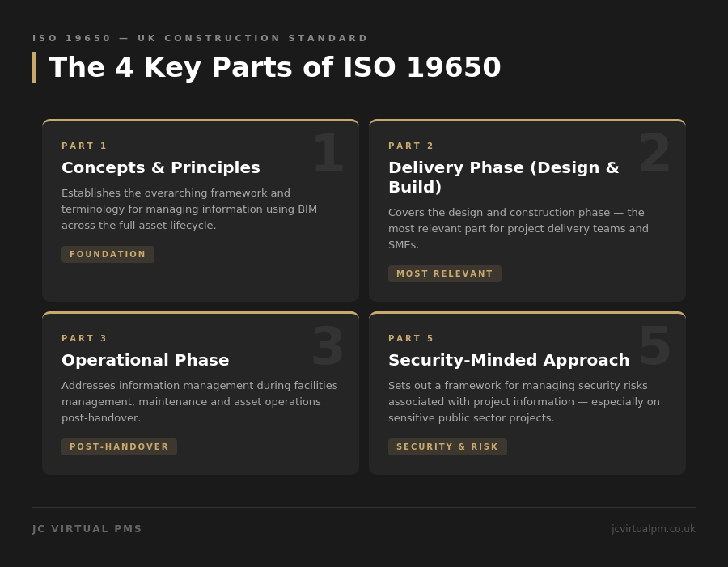Click the large numeral 3 watermark
Viewport: 728px width, 567px height.
[x=328, y=346]
